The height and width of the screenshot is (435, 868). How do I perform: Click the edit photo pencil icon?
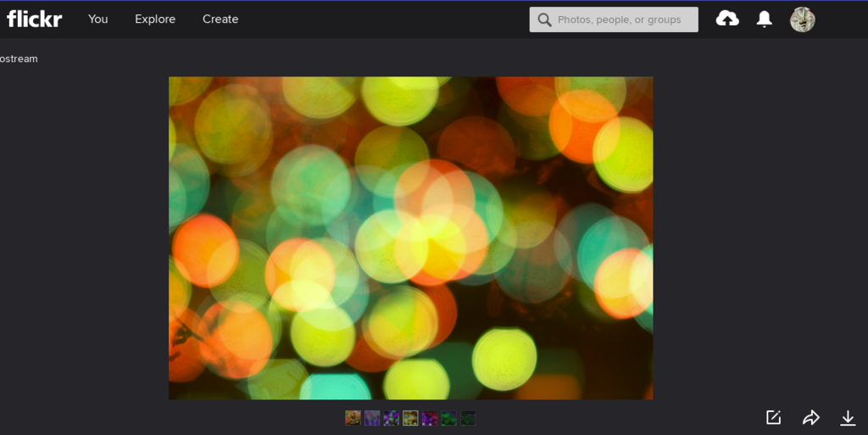[773, 417]
